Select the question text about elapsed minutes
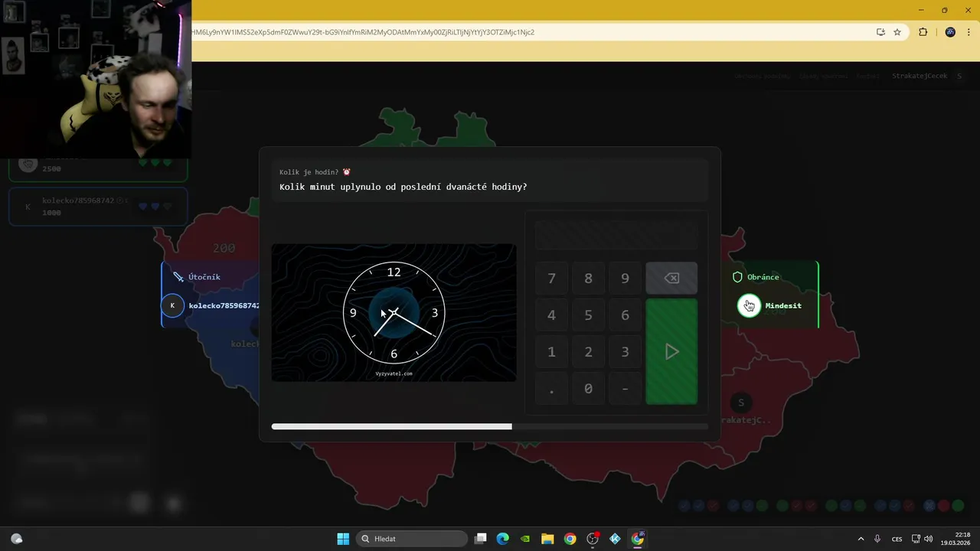This screenshot has height=551, width=980. coord(403,187)
